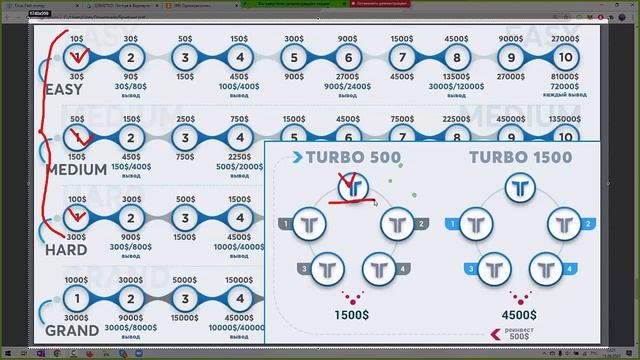Screen dimensions: 640x360
Task: Click the 3000$/8000$ text in GRAND row
Action: (x=131, y=328)
